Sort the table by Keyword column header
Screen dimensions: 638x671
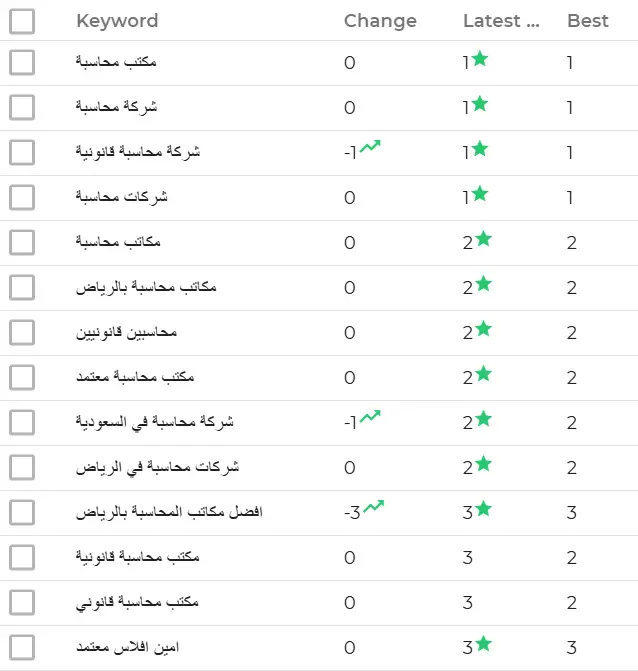[x=117, y=21]
